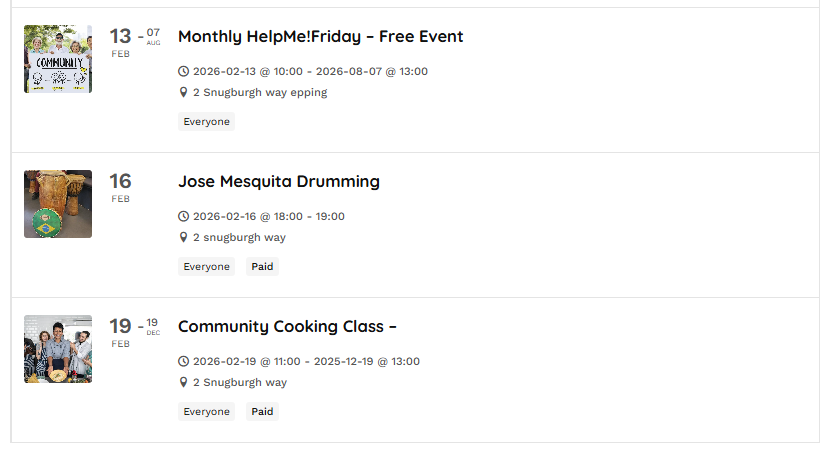Select Everyone tag on Cooking Class
This screenshot has height=454, width=833.
pos(206,412)
